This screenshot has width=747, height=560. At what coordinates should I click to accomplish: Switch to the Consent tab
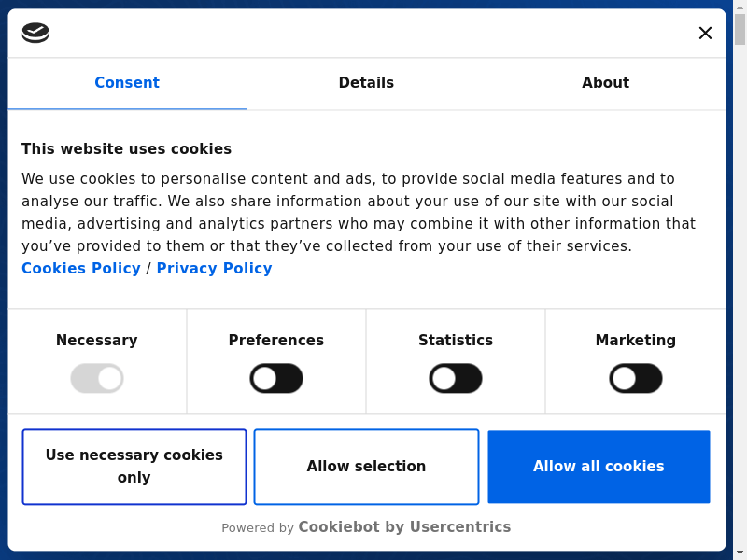127,83
